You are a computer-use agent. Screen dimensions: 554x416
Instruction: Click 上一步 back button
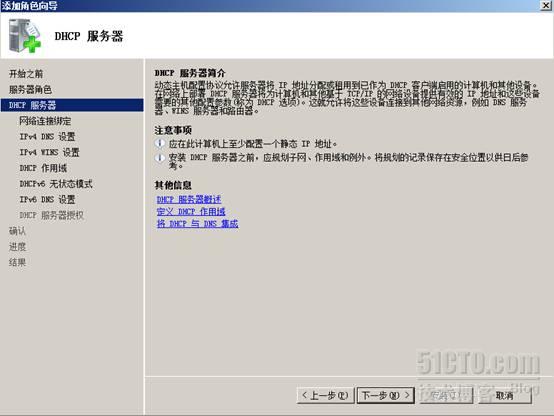click(x=325, y=395)
